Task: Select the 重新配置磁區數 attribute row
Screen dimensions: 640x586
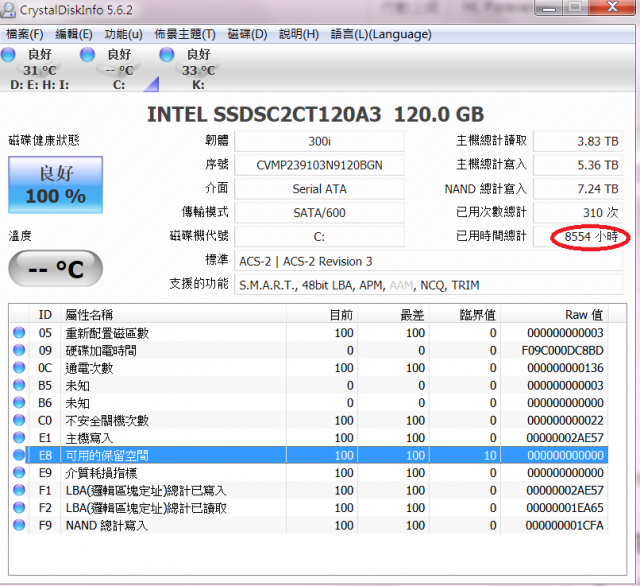Action: pos(309,333)
